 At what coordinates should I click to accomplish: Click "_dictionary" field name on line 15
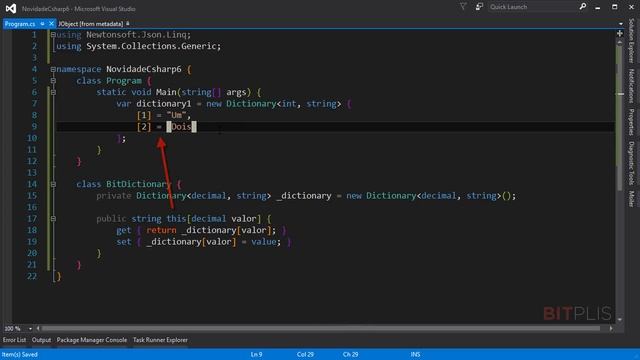304,196
